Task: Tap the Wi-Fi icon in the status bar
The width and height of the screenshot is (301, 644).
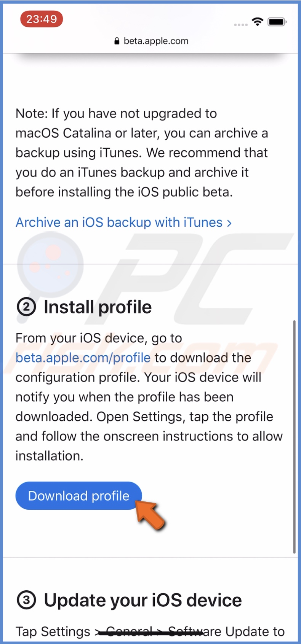Action: coord(257,22)
